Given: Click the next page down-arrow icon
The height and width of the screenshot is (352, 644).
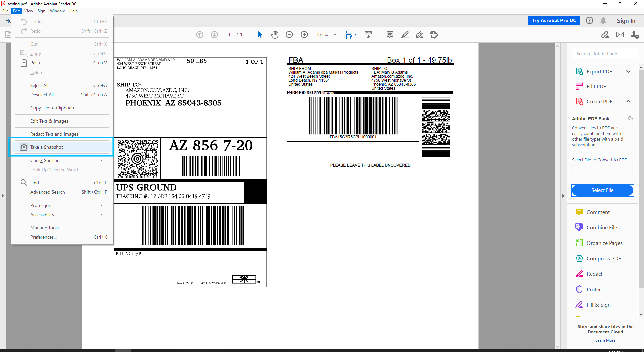Looking at the screenshot, I should tap(214, 35).
